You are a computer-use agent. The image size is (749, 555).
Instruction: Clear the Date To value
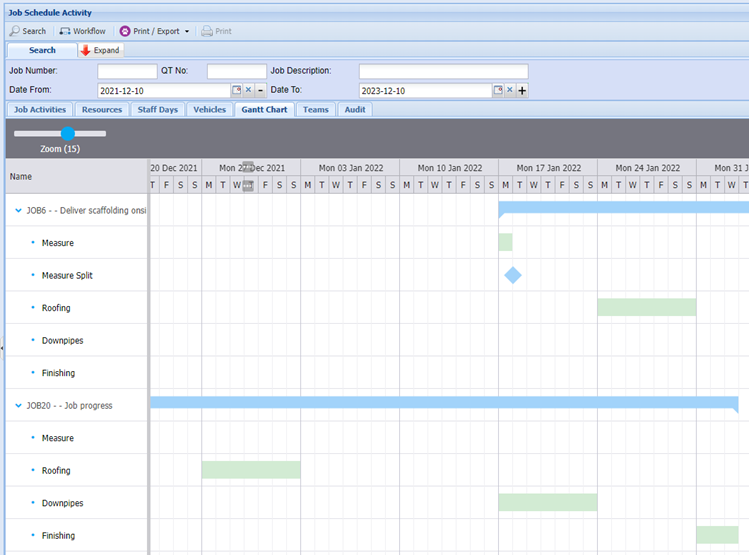(510, 91)
